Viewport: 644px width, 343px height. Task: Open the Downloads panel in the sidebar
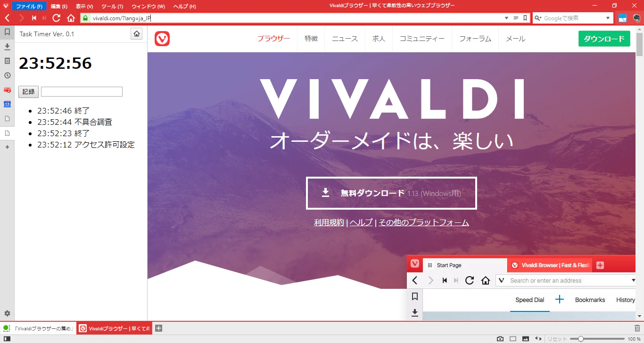tap(7, 47)
